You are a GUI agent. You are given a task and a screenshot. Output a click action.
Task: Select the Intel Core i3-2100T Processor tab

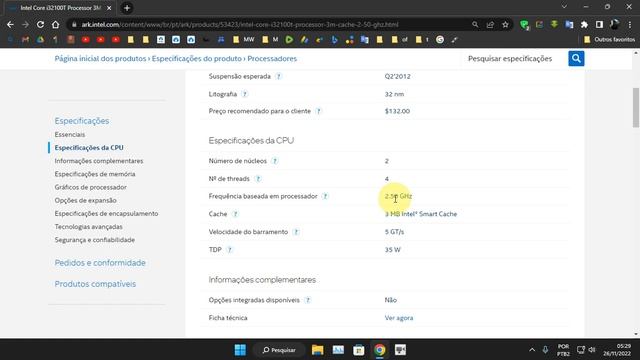coord(60,8)
